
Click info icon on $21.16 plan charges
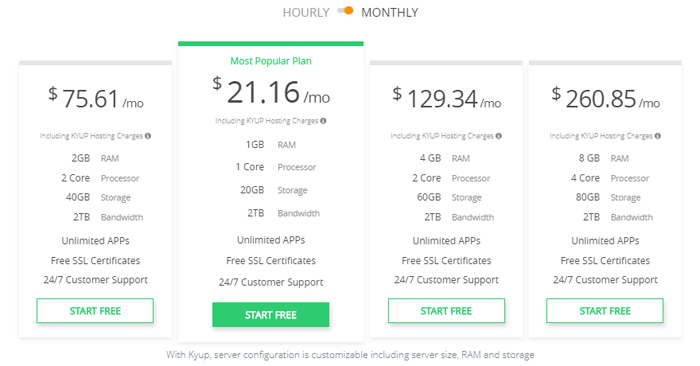pyautogui.click(x=323, y=121)
